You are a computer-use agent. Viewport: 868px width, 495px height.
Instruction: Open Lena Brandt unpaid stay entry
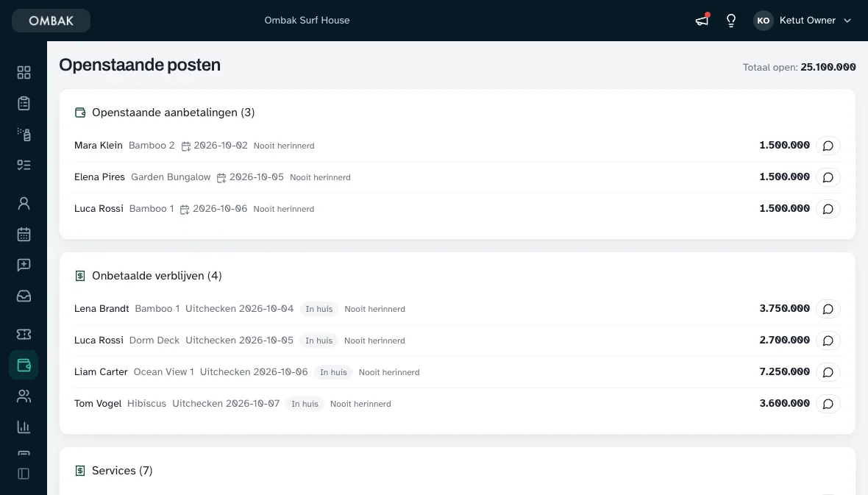(102, 309)
